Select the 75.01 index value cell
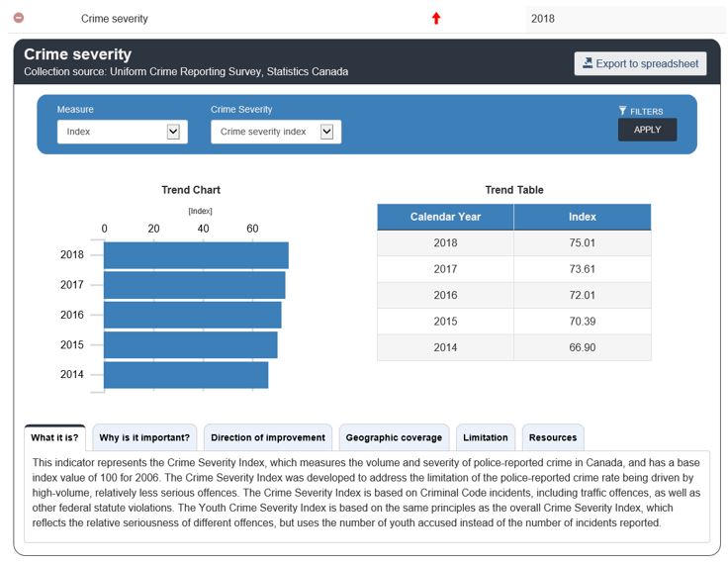728x565 pixels. [x=583, y=243]
